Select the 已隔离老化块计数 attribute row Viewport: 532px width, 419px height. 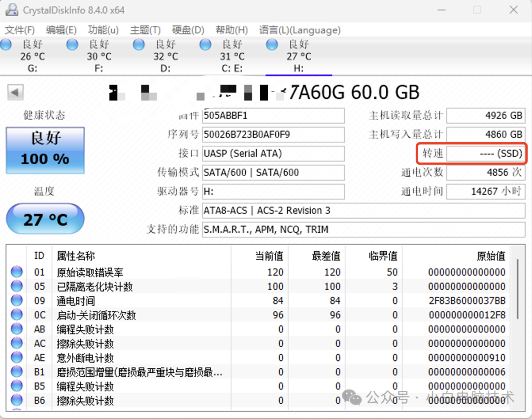point(259,286)
